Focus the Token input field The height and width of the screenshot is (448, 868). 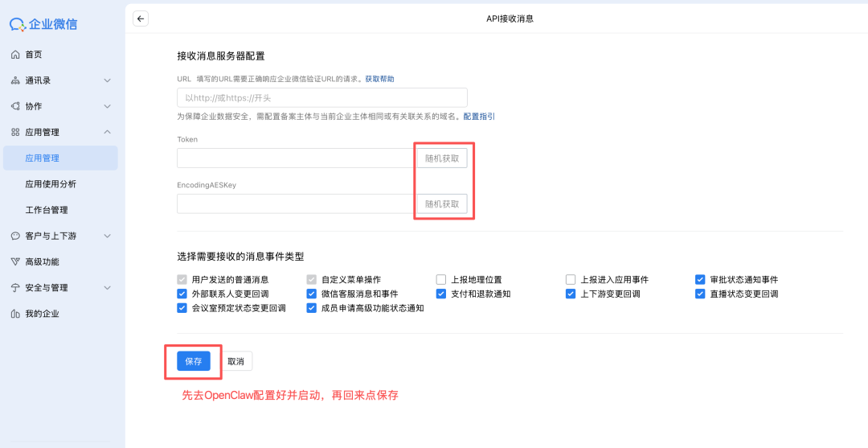pyautogui.click(x=297, y=158)
